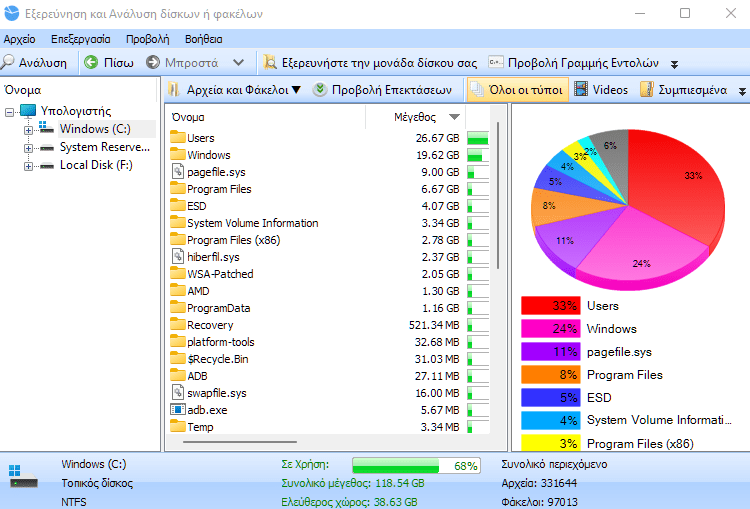Click the platform-tools folder icon
The width and height of the screenshot is (750, 509).
click(x=177, y=341)
